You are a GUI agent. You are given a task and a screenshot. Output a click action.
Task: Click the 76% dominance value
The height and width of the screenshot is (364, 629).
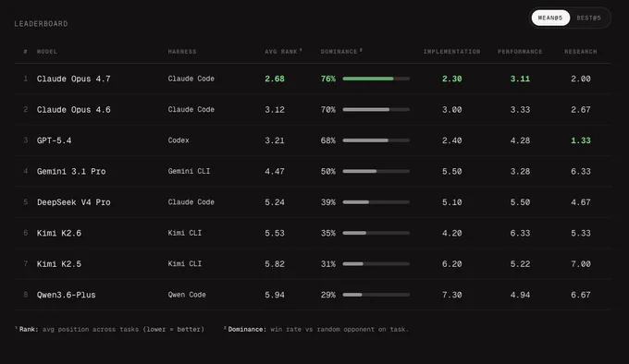[327, 79]
